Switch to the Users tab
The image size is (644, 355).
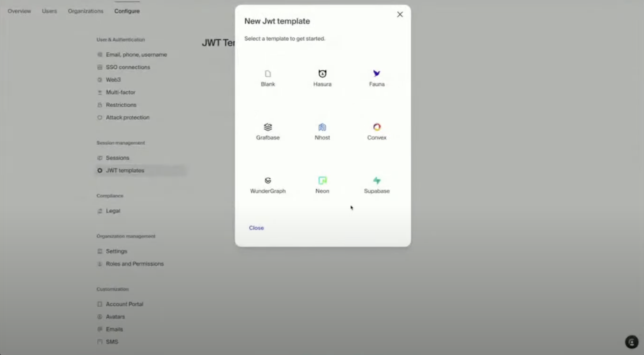(49, 11)
